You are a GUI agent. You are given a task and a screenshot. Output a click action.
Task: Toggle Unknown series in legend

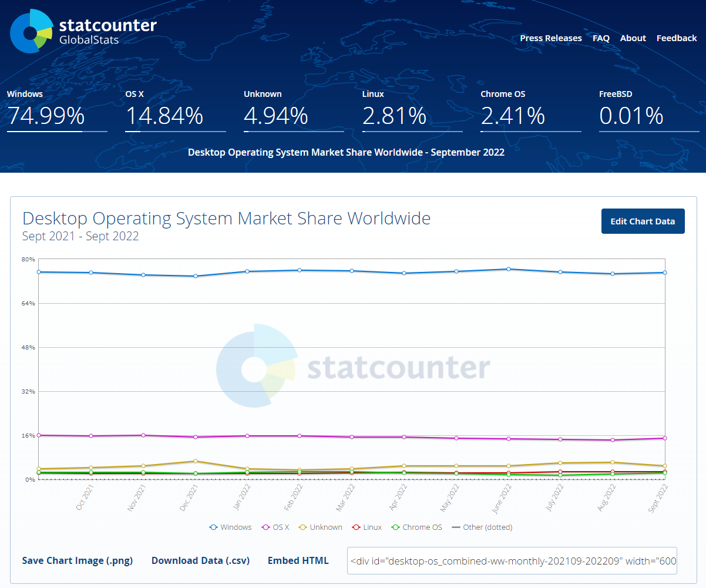pyautogui.click(x=321, y=527)
